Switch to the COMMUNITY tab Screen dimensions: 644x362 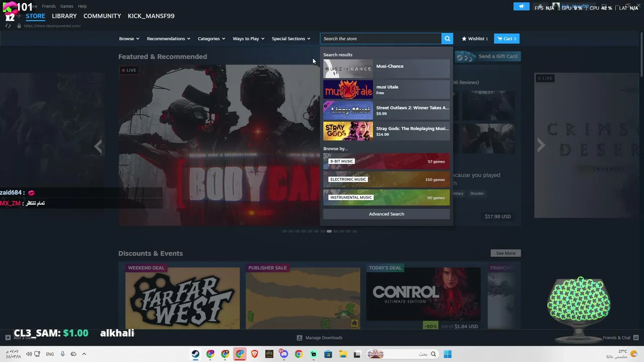[x=102, y=16]
